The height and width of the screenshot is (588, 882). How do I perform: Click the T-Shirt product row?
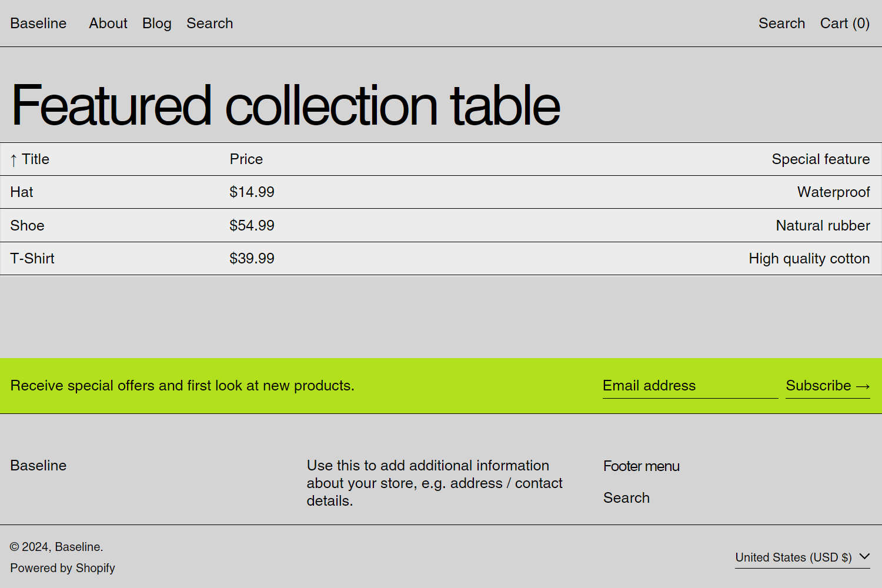[x=32, y=258]
